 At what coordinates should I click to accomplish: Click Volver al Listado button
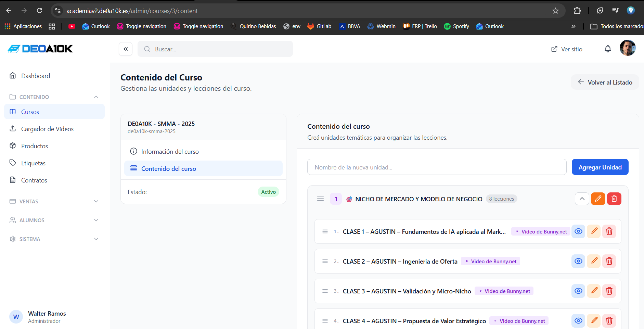pyautogui.click(x=605, y=82)
